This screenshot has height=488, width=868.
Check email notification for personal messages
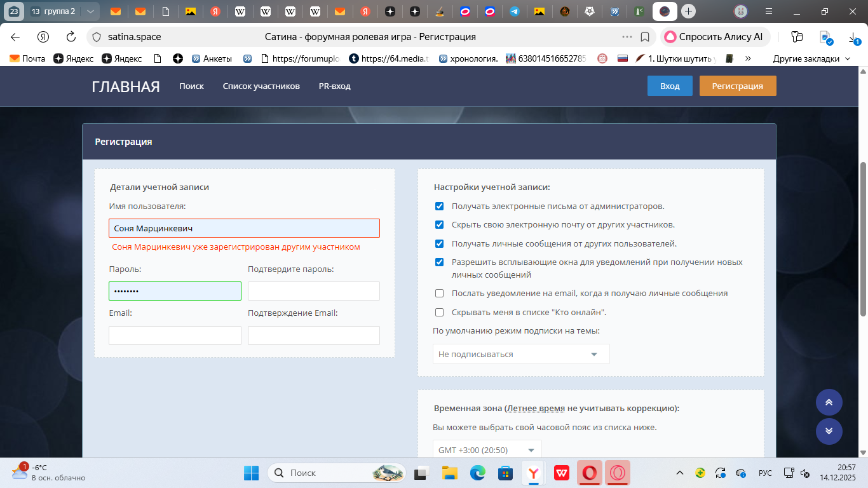click(439, 294)
